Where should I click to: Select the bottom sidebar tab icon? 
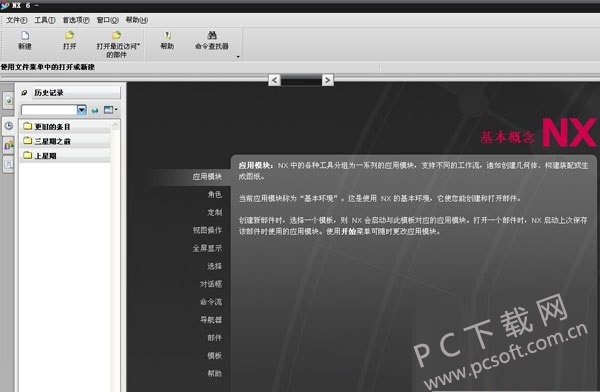pos(8,165)
